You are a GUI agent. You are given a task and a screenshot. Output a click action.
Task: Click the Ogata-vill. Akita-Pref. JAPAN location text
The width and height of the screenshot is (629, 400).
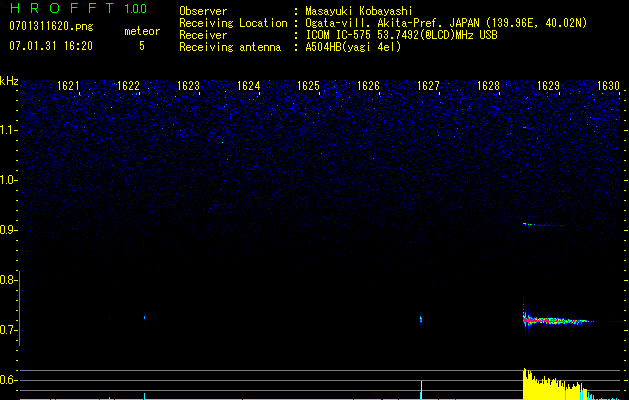point(446,23)
